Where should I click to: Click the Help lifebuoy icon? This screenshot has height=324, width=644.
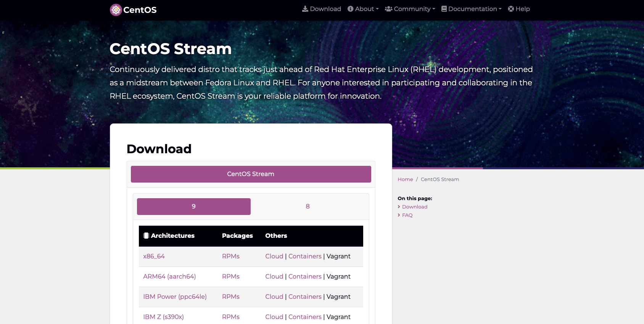point(511,9)
